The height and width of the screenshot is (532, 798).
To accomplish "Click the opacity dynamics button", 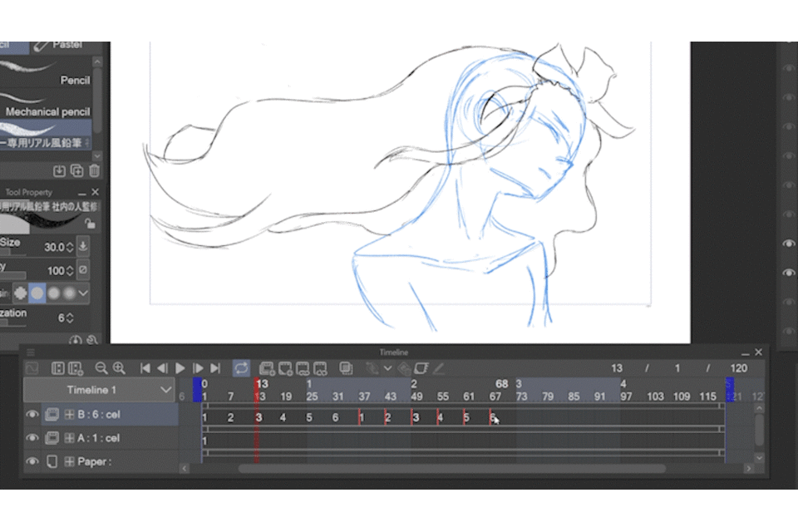I will click(x=83, y=270).
